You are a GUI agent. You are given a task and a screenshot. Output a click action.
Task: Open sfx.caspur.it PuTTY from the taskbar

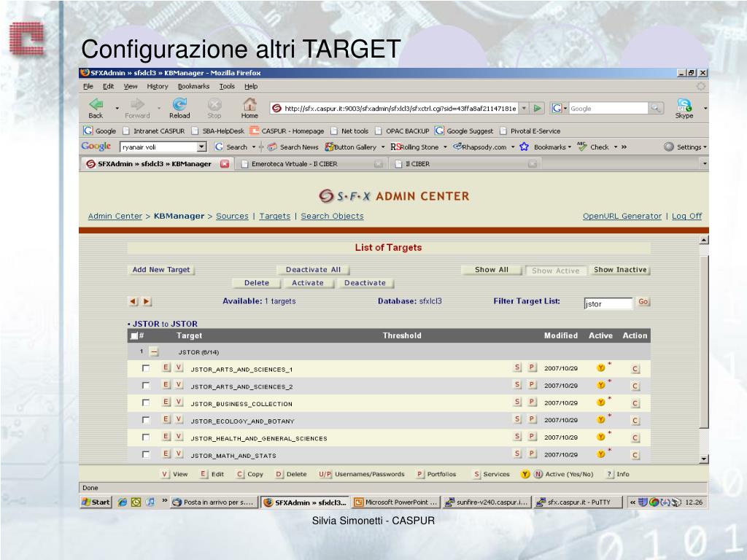point(578,502)
